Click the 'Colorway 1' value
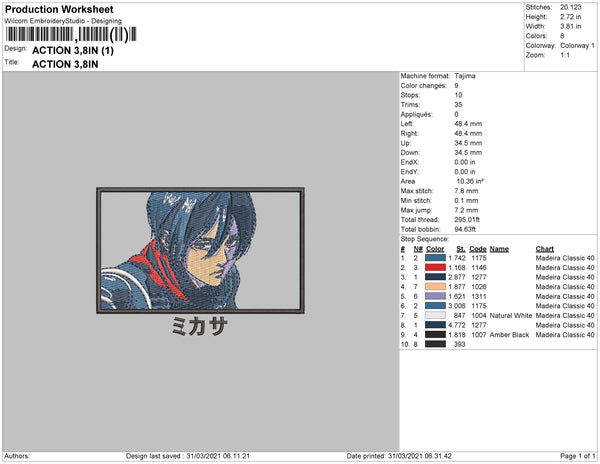 pyautogui.click(x=577, y=46)
